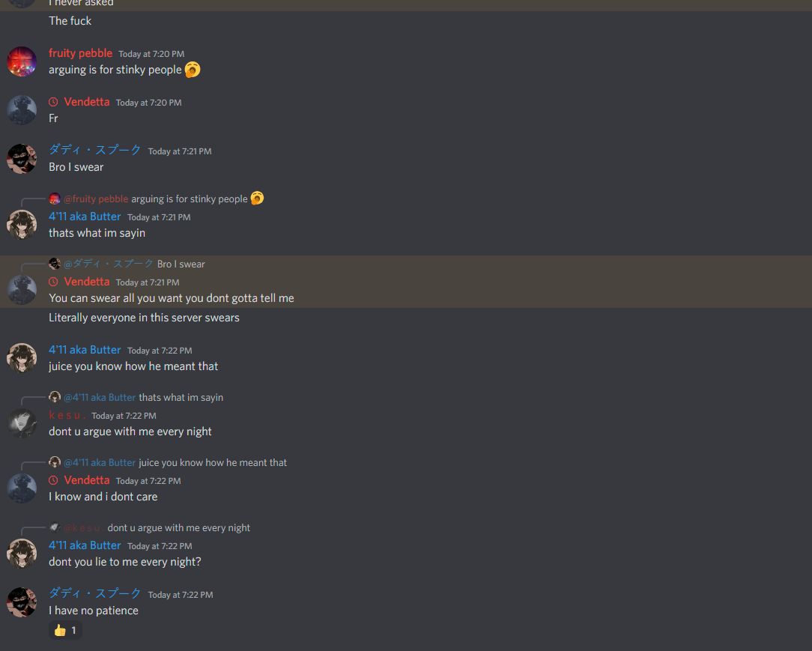Click timeout clock icon next to Vendetta 'Fr'
812x651 pixels.
tap(53, 102)
